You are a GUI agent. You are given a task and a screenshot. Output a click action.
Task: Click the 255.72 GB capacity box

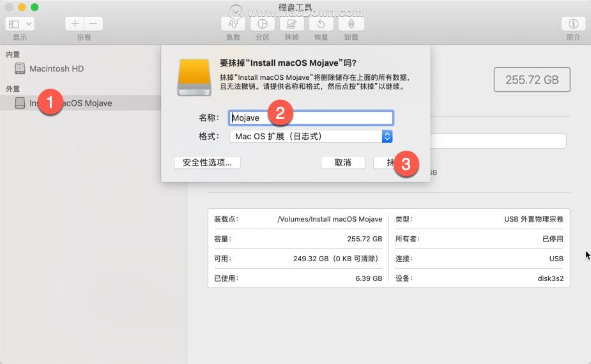click(532, 80)
